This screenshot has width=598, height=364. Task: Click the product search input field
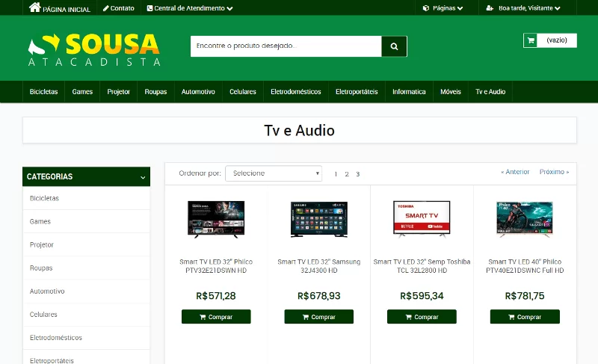[x=286, y=46]
